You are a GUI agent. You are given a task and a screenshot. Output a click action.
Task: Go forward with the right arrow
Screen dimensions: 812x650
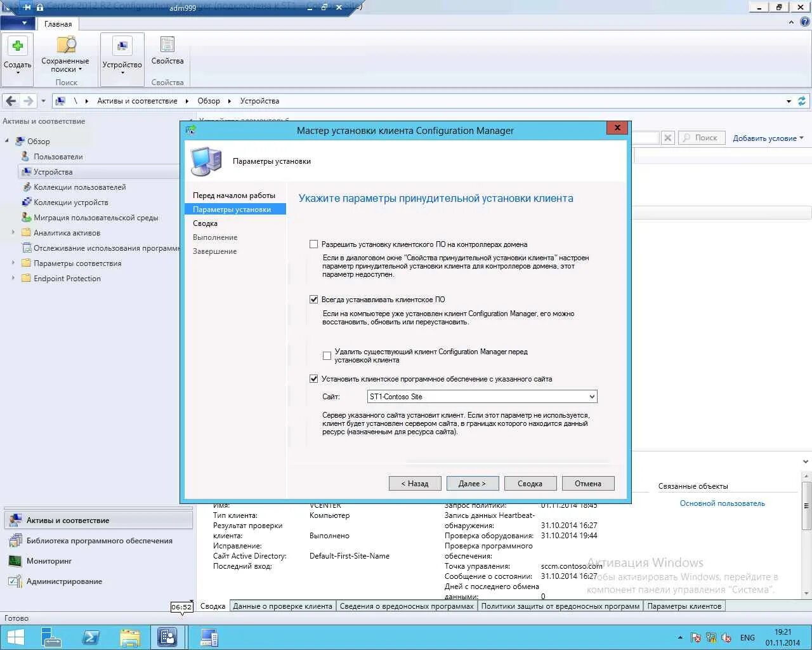[28, 101]
